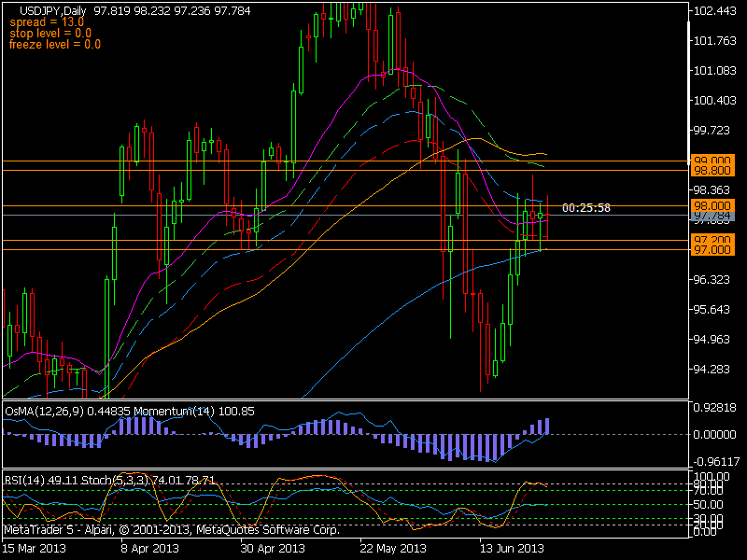Click the current bid price tag 97.784

tap(713, 216)
